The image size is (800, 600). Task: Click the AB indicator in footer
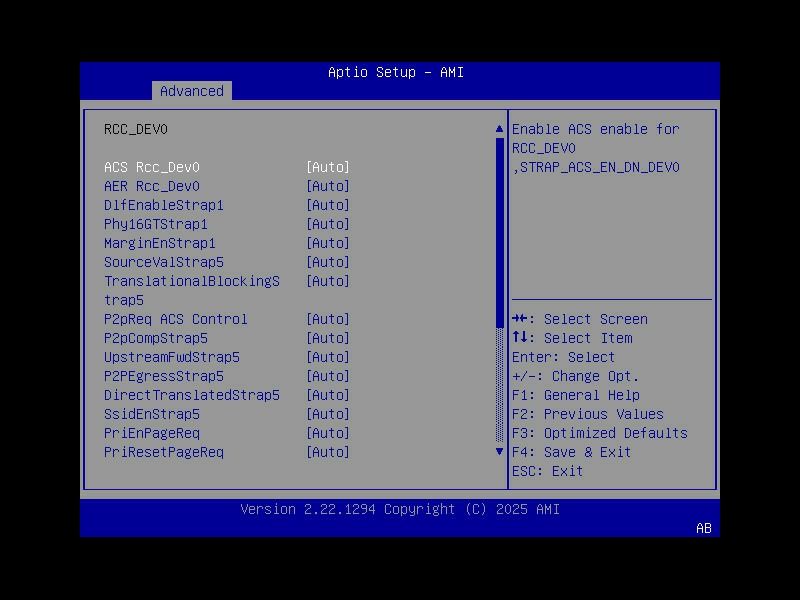(704, 529)
